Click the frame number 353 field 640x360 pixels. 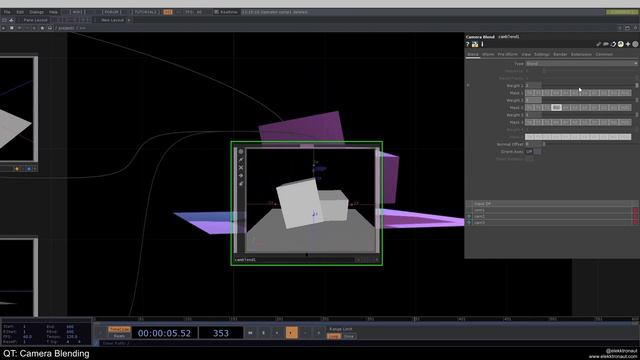[221, 333]
